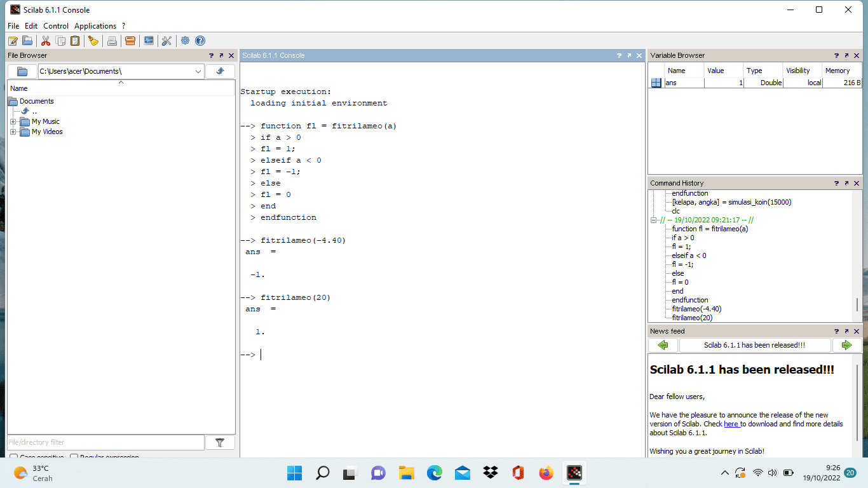Sort Variable Browser by Visibility column

(x=802, y=71)
